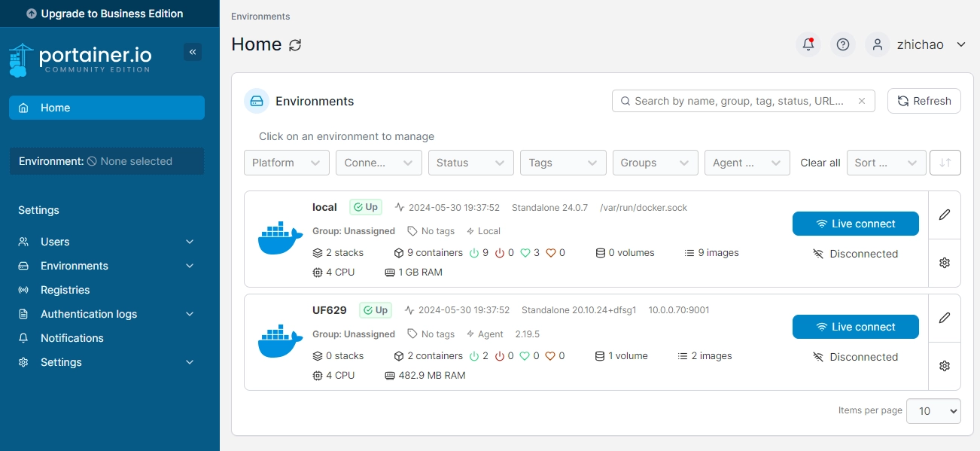
Task: Click the Clear all filters link
Action: coord(820,163)
